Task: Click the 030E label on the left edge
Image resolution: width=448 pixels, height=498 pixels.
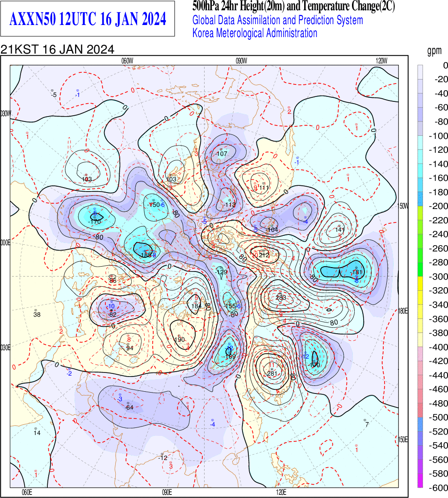Action: coord(5,348)
